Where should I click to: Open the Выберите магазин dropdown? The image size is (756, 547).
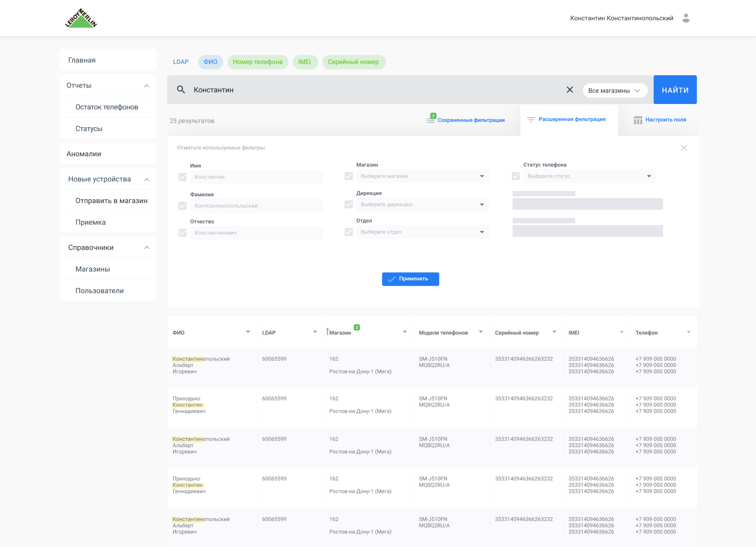(x=422, y=176)
